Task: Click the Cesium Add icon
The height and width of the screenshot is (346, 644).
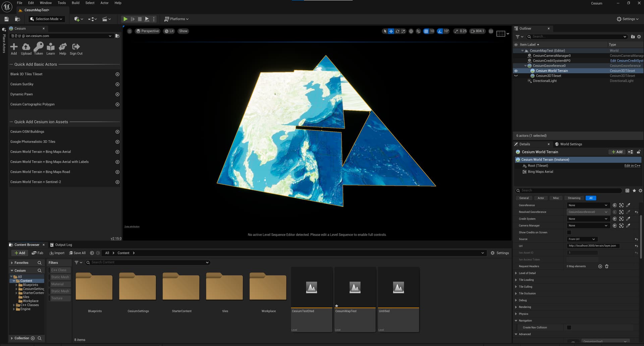Action: click(x=14, y=49)
